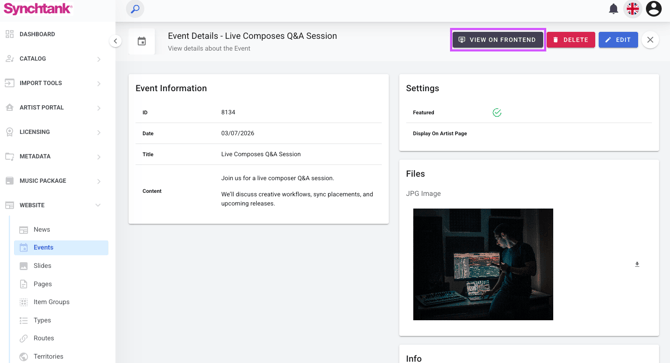
Task: Click the JPG Image file label
Action: click(x=423, y=193)
